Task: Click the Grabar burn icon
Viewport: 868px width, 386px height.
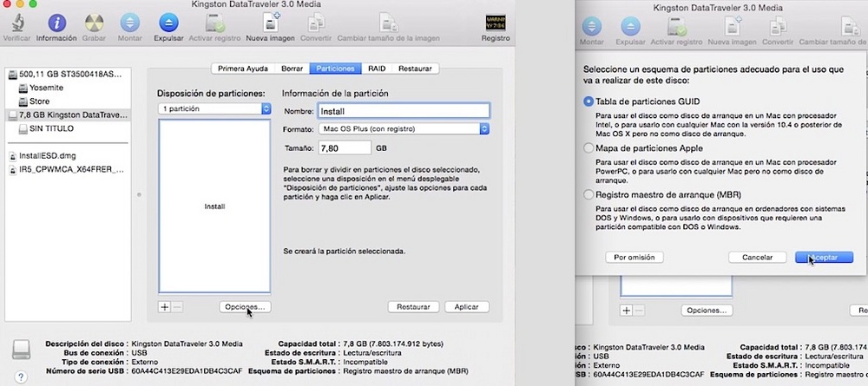Action: [x=94, y=23]
